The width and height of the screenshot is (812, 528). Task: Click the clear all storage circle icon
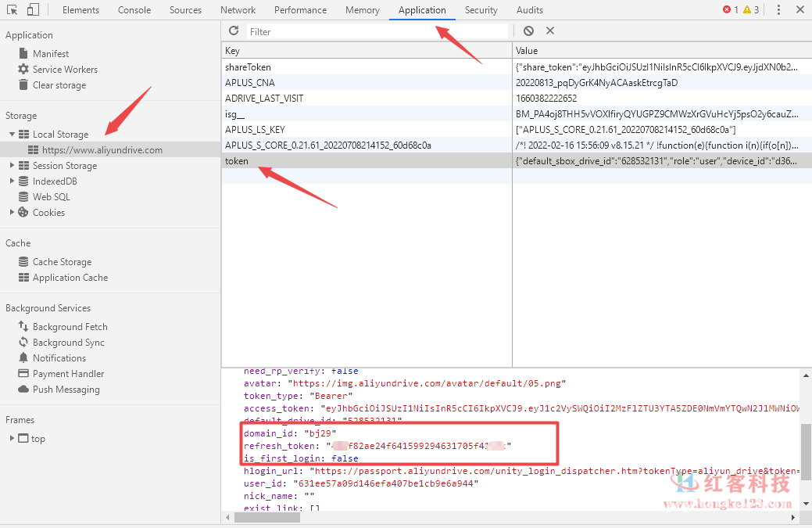point(528,31)
